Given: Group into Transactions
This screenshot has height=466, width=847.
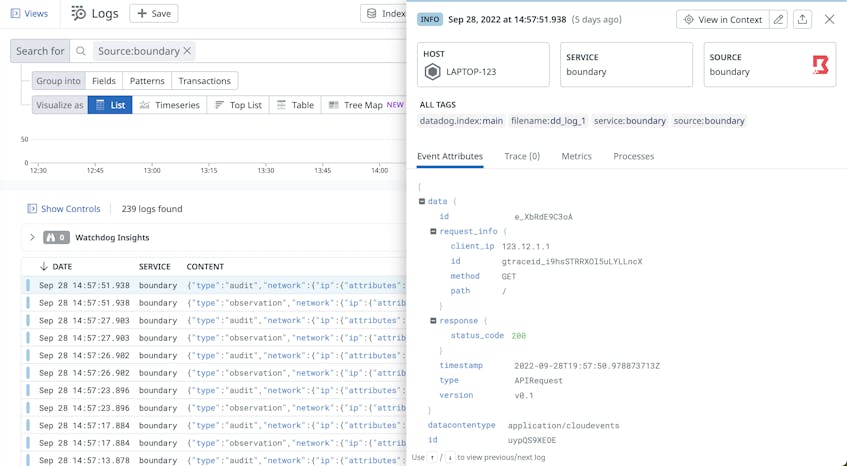Looking at the screenshot, I should [x=204, y=81].
